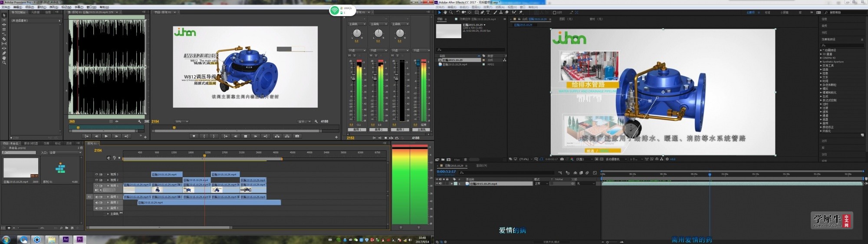Collapse video track 1 in timeline
Viewport: 868px width, 244px height.
(108, 185)
